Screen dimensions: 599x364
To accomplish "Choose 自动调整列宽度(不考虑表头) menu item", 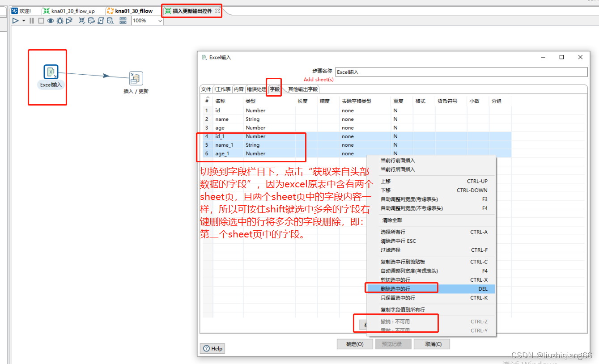I will (431, 208).
